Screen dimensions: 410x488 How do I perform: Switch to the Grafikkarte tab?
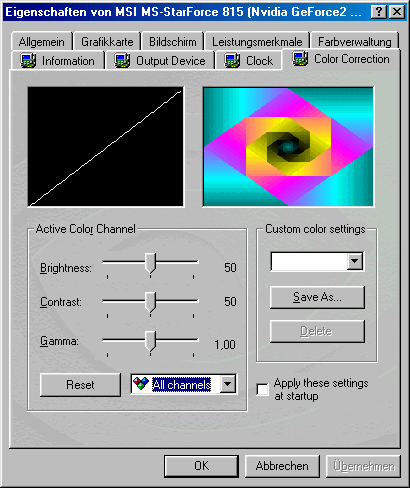pyautogui.click(x=107, y=42)
